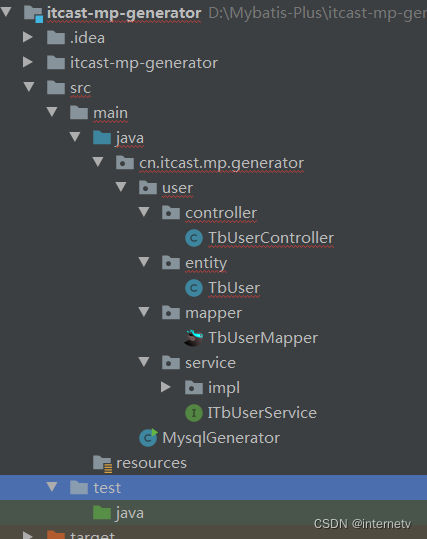Collapse the main folder arrow
This screenshot has height=539, width=427.
click(52, 112)
